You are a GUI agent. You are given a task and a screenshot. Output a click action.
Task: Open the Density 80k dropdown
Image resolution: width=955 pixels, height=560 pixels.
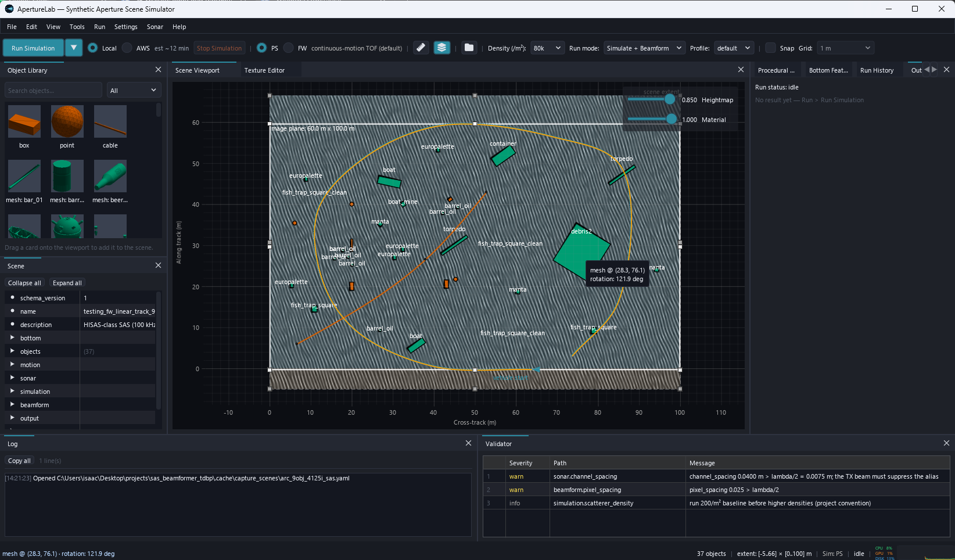point(547,48)
